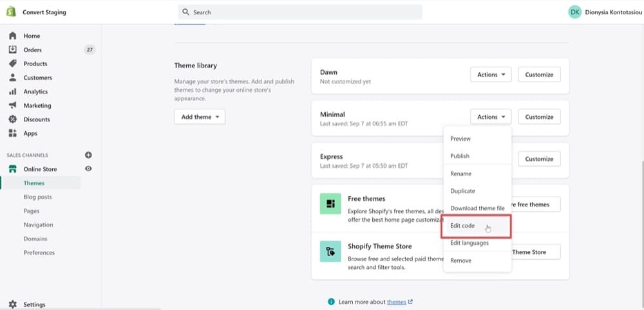The height and width of the screenshot is (310, 644).
Task: Open Actions dropdown for Dawn theme
Action: (490, 75)
